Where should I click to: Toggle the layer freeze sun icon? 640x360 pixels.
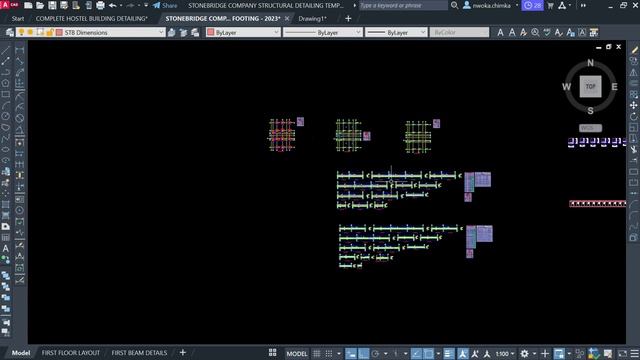31,32
